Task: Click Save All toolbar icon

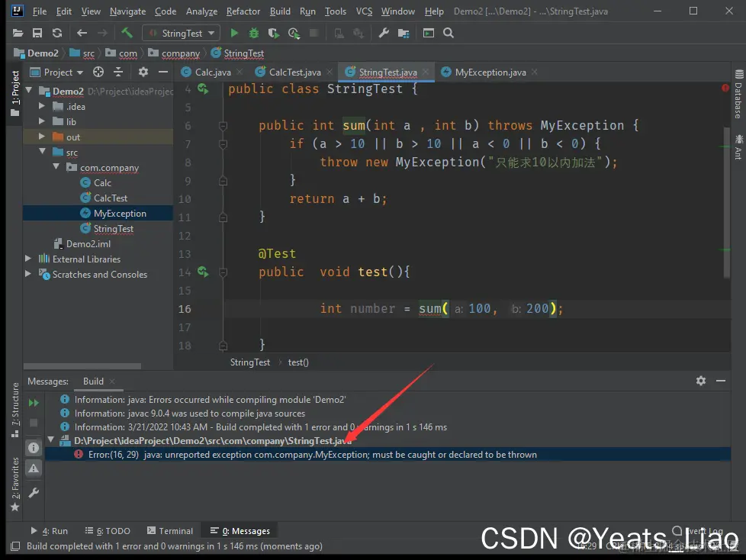Action: point(37,33)
